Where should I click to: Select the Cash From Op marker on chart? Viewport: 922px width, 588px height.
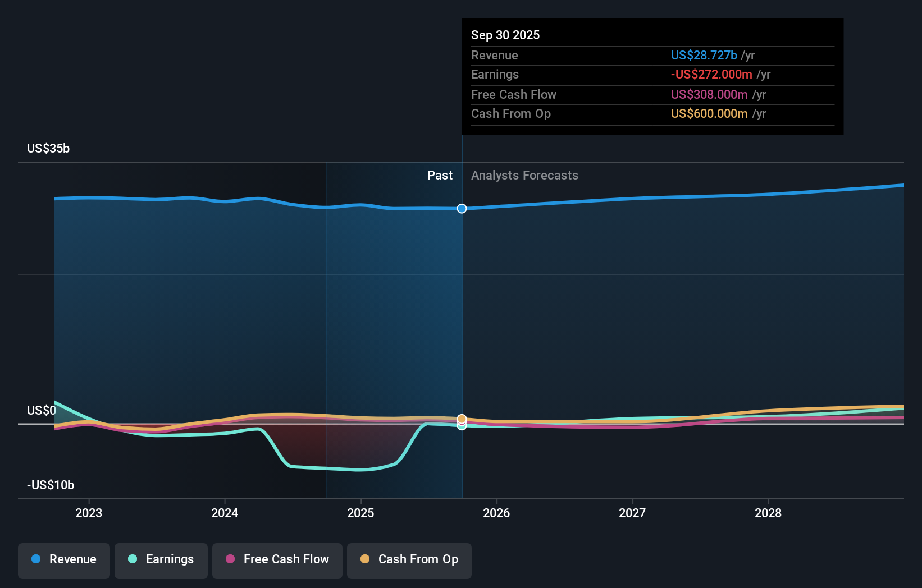pyautogui.click(x=462, y=419)
